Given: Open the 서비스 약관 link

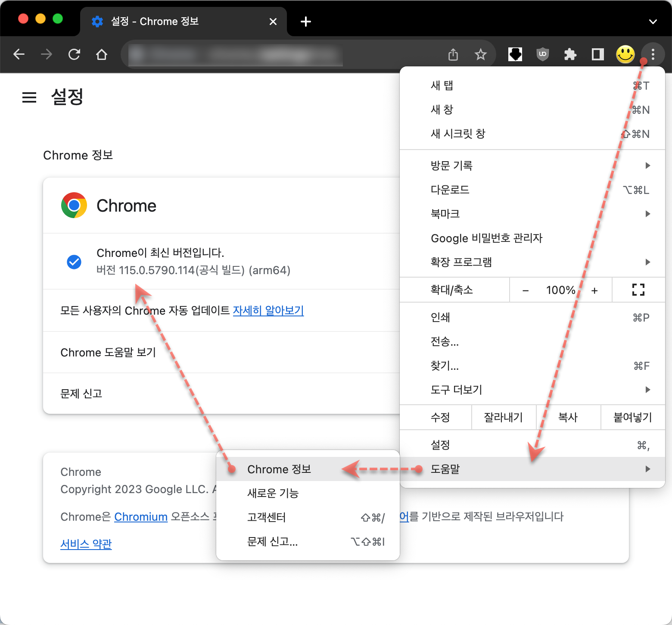Looking at the screenshot, I should pyautogui.click(x=86, y=544).
